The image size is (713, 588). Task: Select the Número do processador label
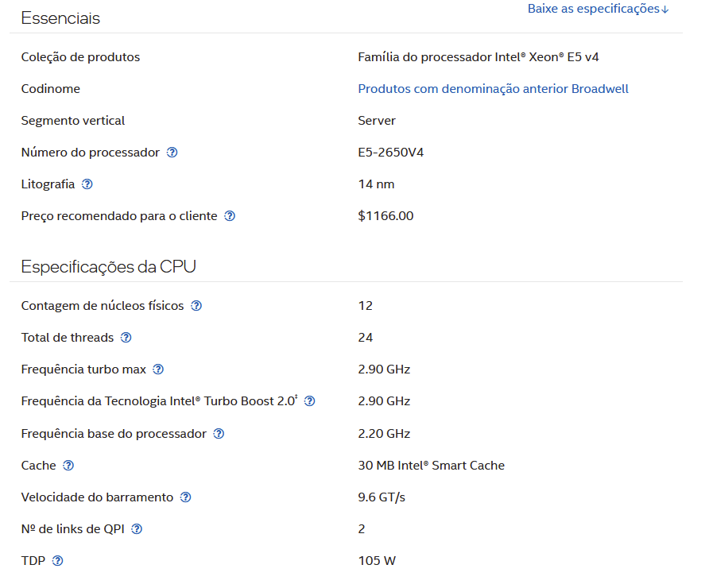click(x=91, y=153)
